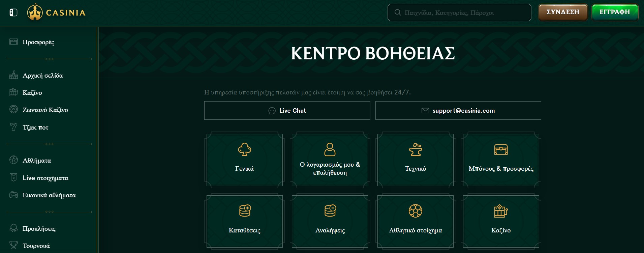Viewport: 644px width, 253px height.
Task: Focus the games search input field
Action: 459,13
